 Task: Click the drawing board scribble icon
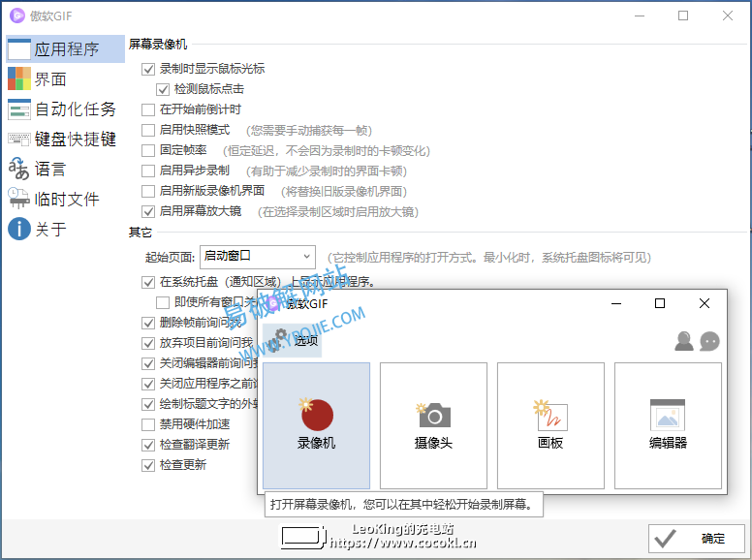(550, 416)
